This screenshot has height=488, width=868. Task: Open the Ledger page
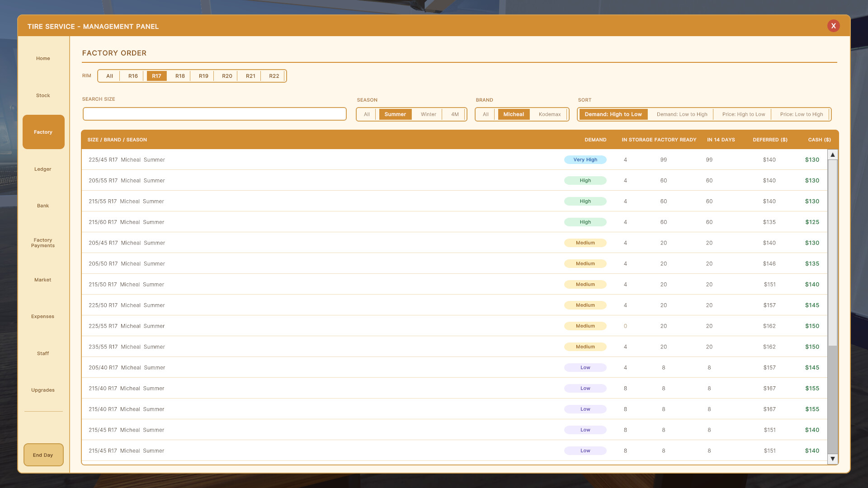click(x=43, y=169)
